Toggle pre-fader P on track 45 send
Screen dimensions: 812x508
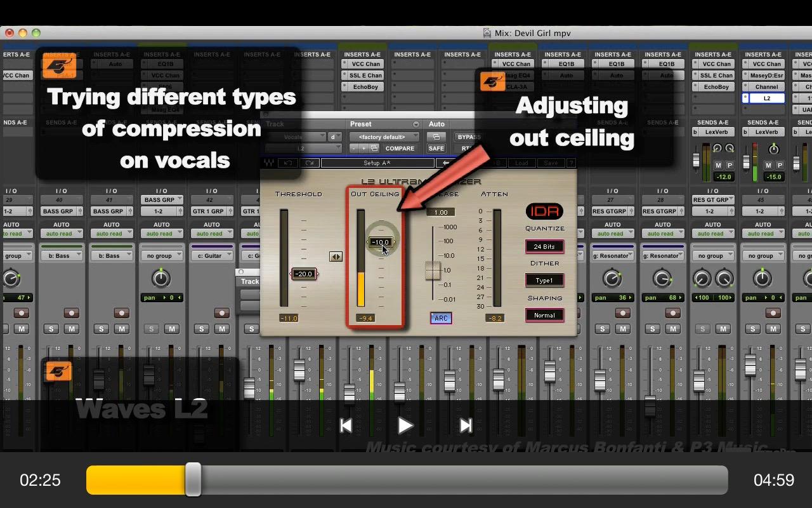click(x=780, y=166)
